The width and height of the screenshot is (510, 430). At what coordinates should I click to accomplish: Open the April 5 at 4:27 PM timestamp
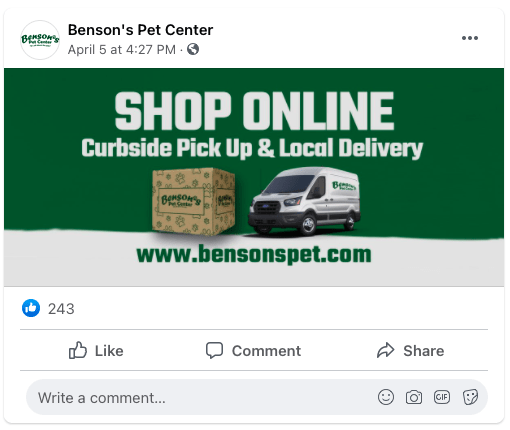pyautogui.click(x=122, y=50)
